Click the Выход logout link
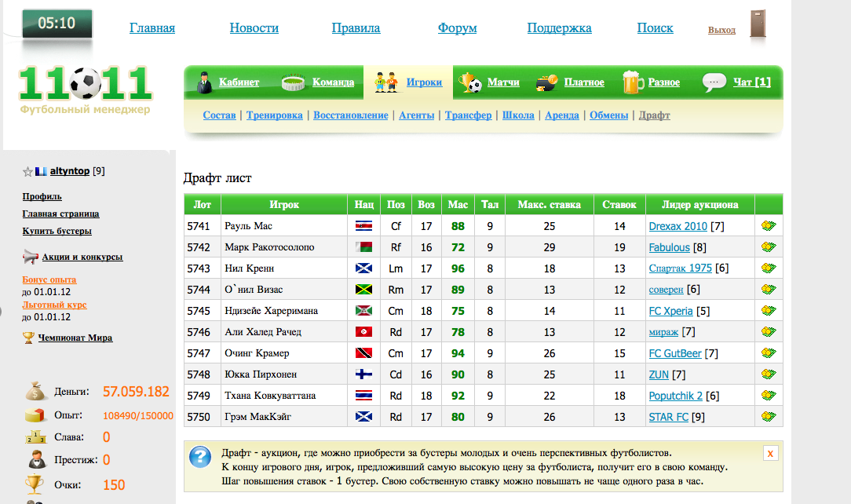 (721, 30)
